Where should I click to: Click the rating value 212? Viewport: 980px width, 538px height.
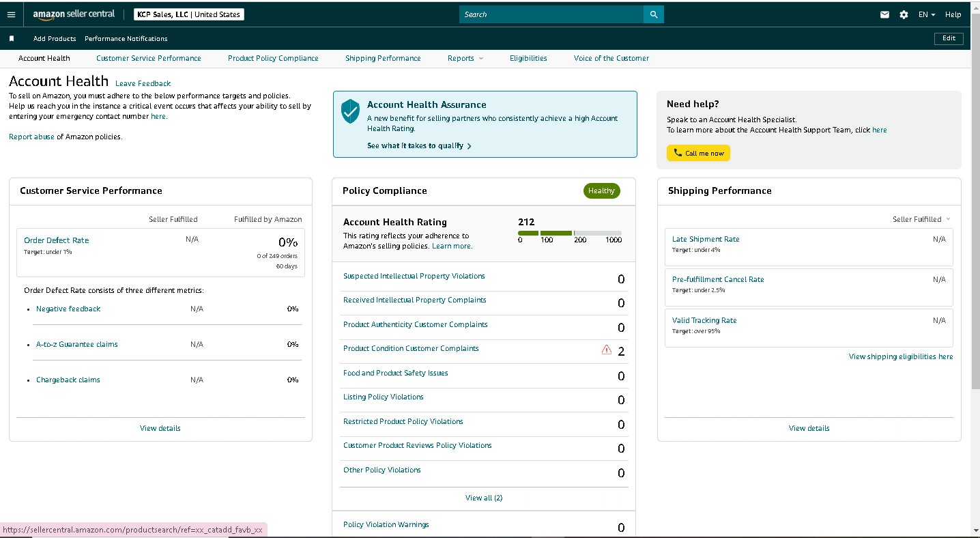coord(526,222)
